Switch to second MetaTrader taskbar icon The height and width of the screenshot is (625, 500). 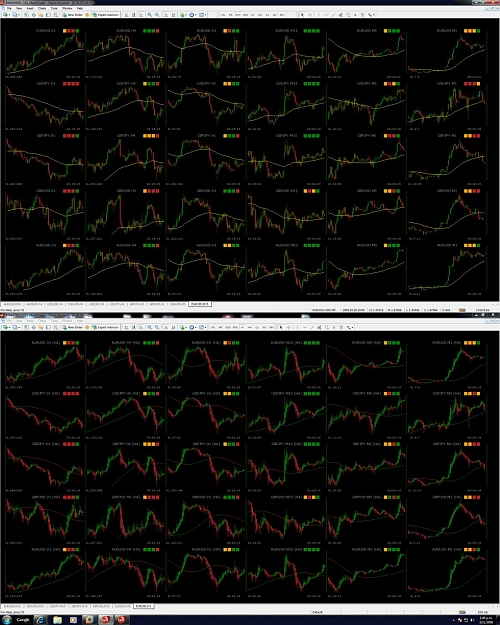click(x=122, y=620)
